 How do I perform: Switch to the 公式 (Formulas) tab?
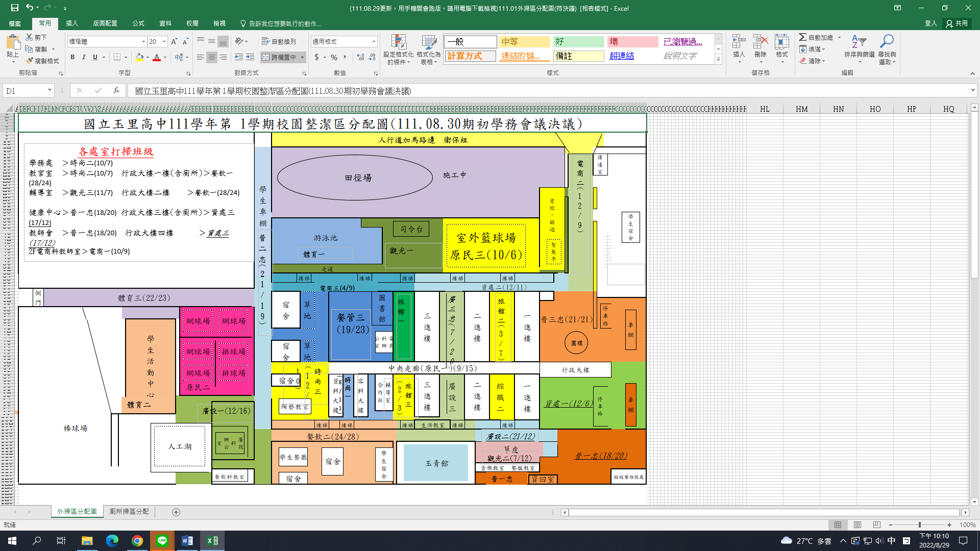pos(138,23)
